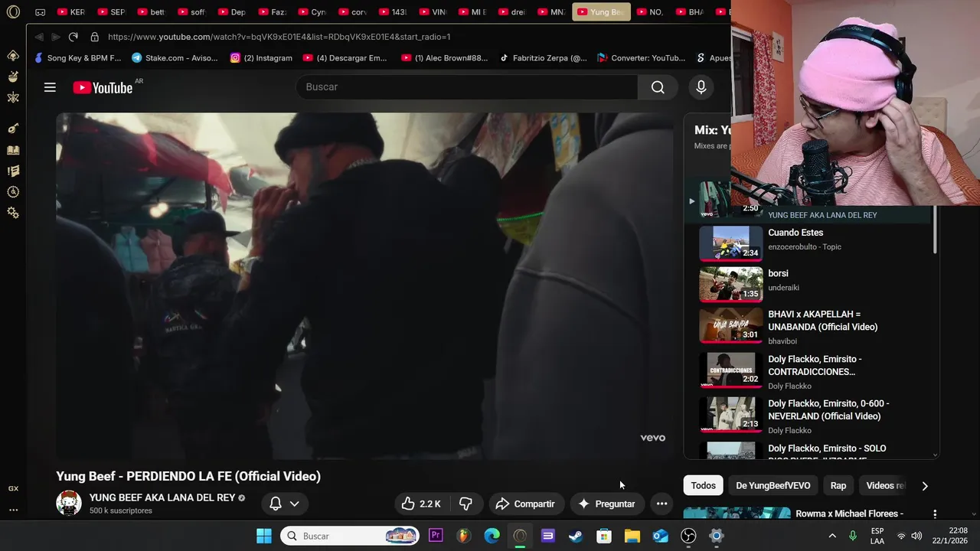
Task: Click channel name YUNG BEEF AKA LANA DEL REY
Action: pyautogui.click(x=162, y=497)
